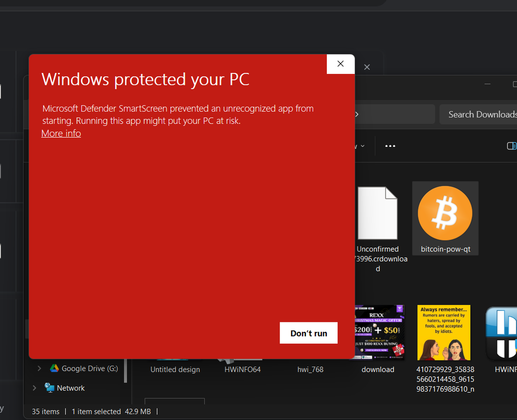Click the Network icon in sidebar
The width and height of the screenshot is (517, 420).
(x=49, y=388)
